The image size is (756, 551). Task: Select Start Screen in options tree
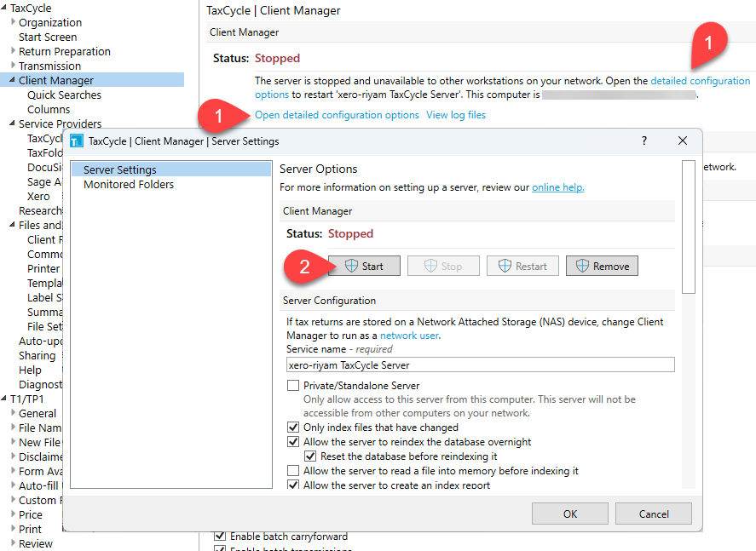point(48,37)
